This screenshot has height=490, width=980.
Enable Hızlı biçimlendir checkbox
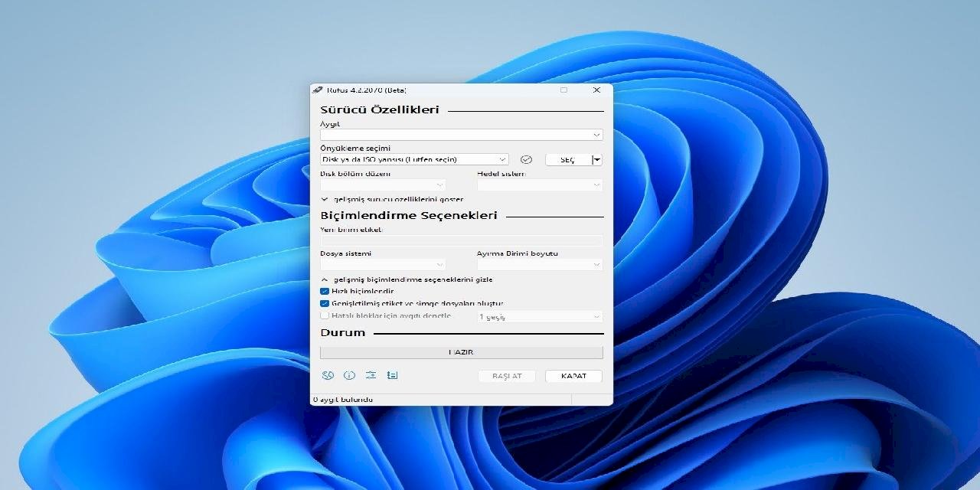[x=325, y=291]
